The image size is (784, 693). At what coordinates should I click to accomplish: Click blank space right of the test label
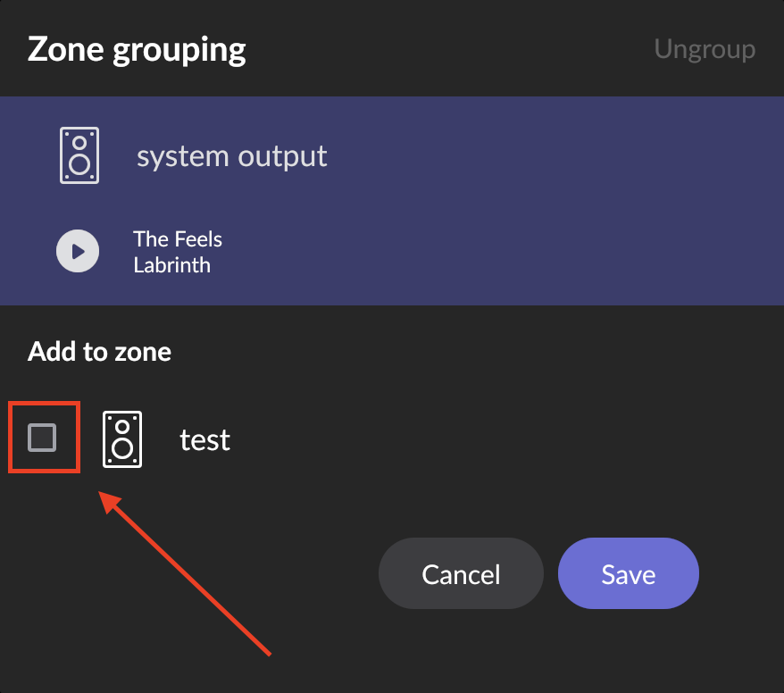point(500,440)
